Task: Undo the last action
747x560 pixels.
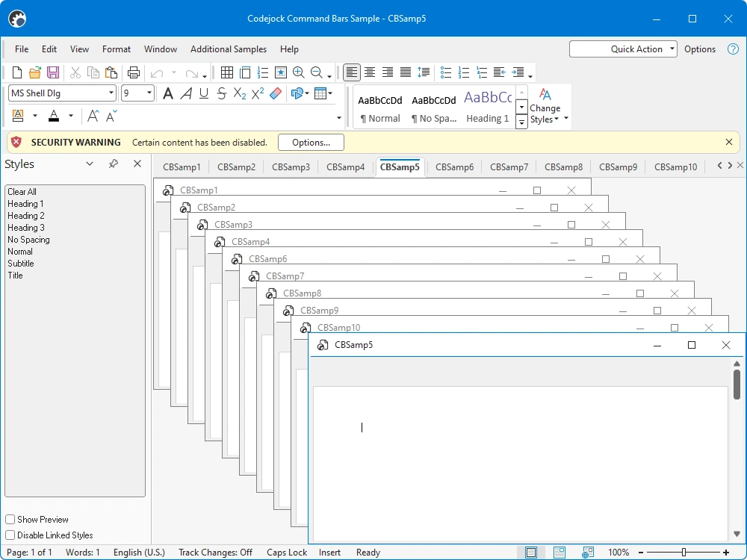Action: (x=157, y=73)
